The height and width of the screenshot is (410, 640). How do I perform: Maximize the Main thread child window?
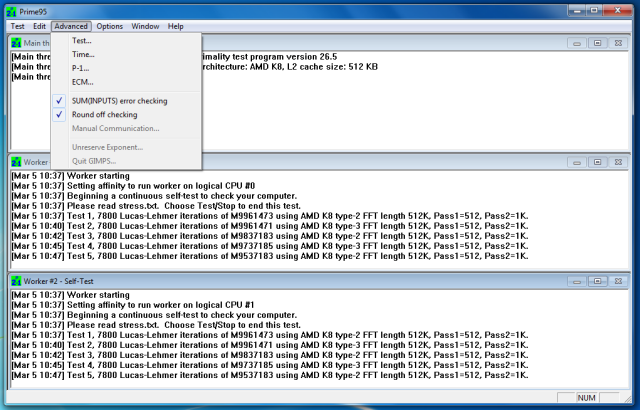click(x=598, y=43)
